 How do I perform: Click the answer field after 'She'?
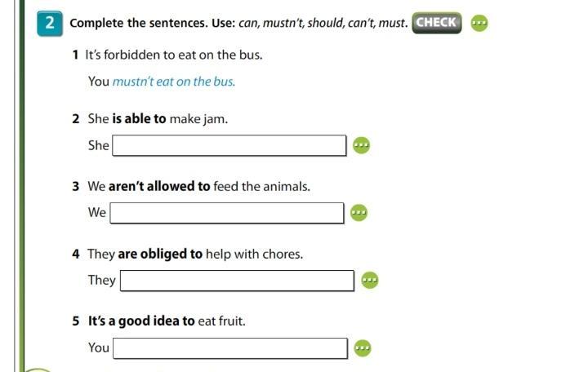tap(229, 145)
